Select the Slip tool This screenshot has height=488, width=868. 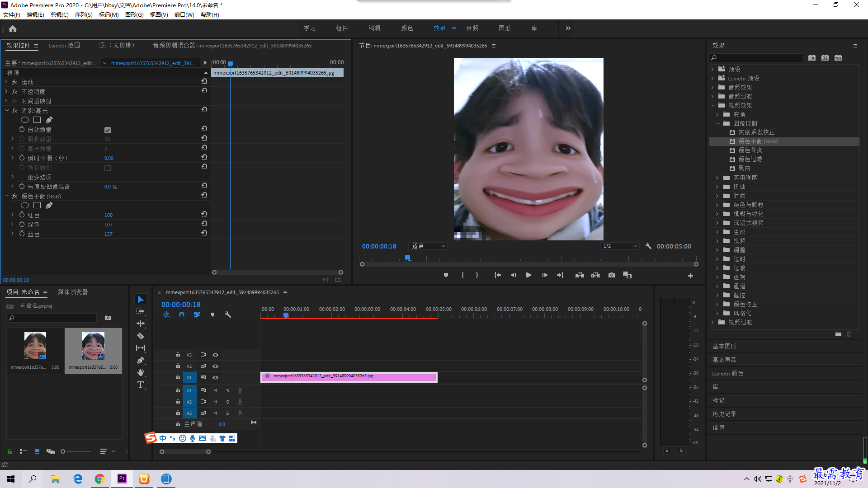[141, 348]
